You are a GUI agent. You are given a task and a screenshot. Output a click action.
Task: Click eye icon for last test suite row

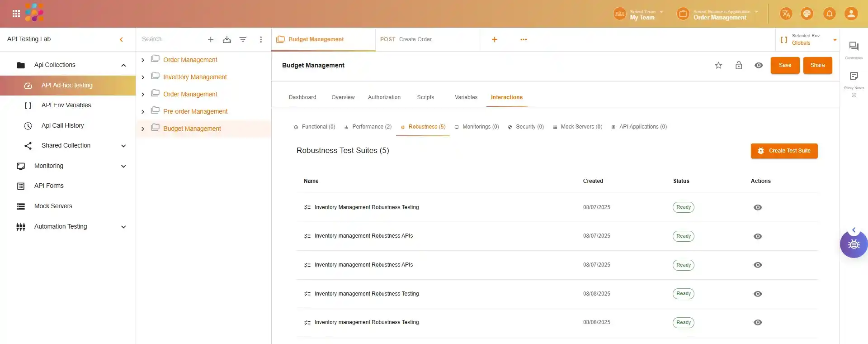758,323
